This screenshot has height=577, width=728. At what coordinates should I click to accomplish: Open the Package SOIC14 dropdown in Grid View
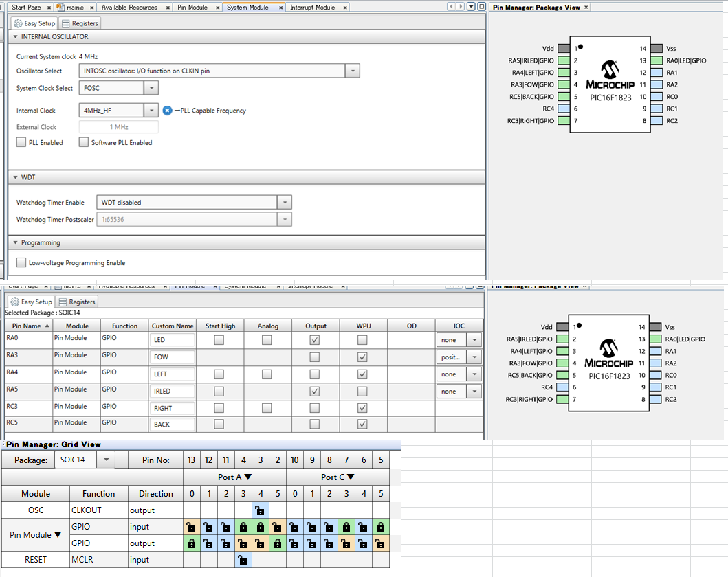106,460
